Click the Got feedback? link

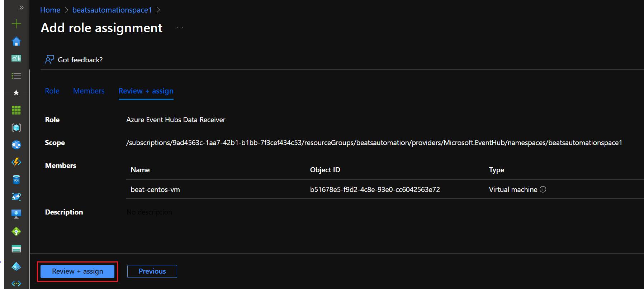[x=80, y=60]
